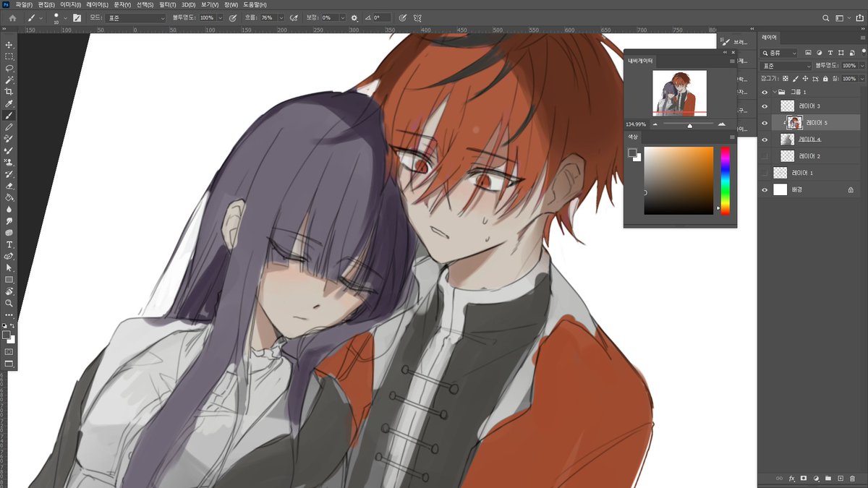Select the 레이어 panel tab
Screen dimensions: 868x488
769,37
